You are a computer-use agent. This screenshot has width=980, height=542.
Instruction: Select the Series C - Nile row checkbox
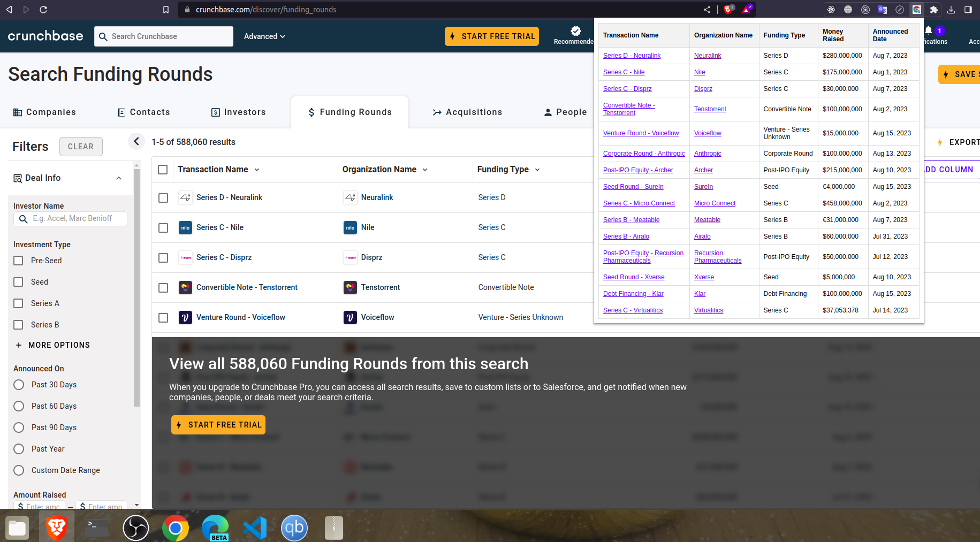tap(163, 228)
